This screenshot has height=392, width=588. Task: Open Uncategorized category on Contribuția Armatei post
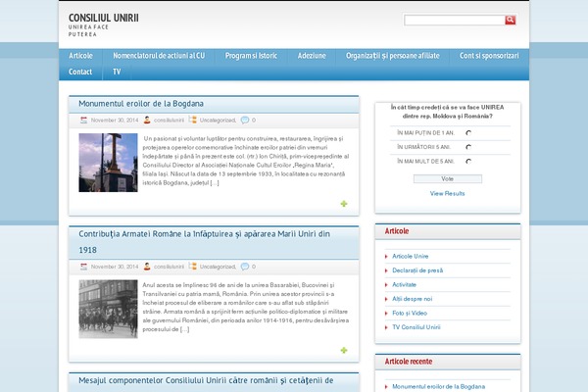(218, 267)
